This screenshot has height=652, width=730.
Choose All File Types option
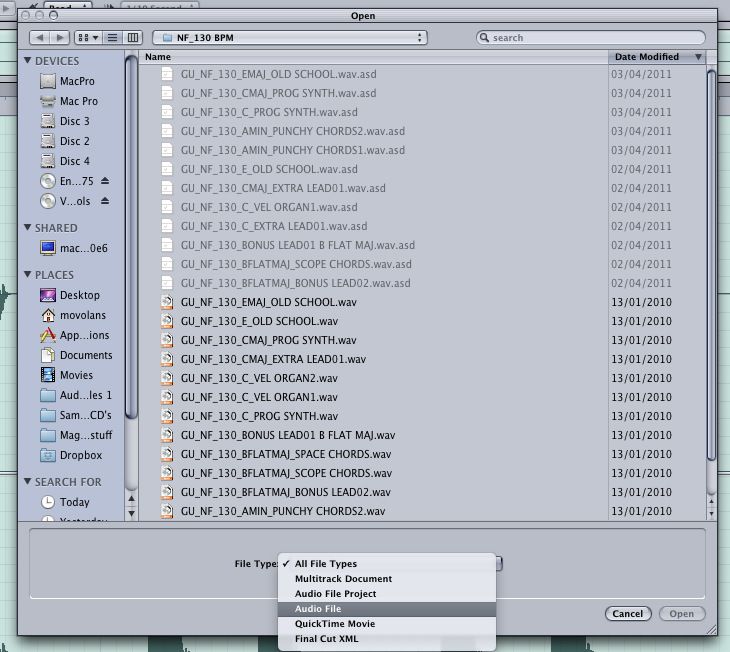386,564
